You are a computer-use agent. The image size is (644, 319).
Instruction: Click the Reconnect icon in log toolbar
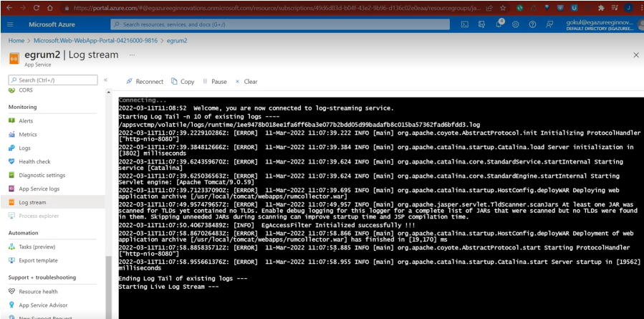[x=129, y=82]
